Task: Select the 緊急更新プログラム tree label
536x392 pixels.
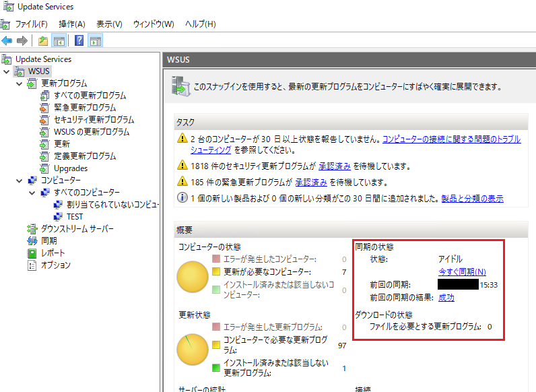Action: tap(85, 108)
